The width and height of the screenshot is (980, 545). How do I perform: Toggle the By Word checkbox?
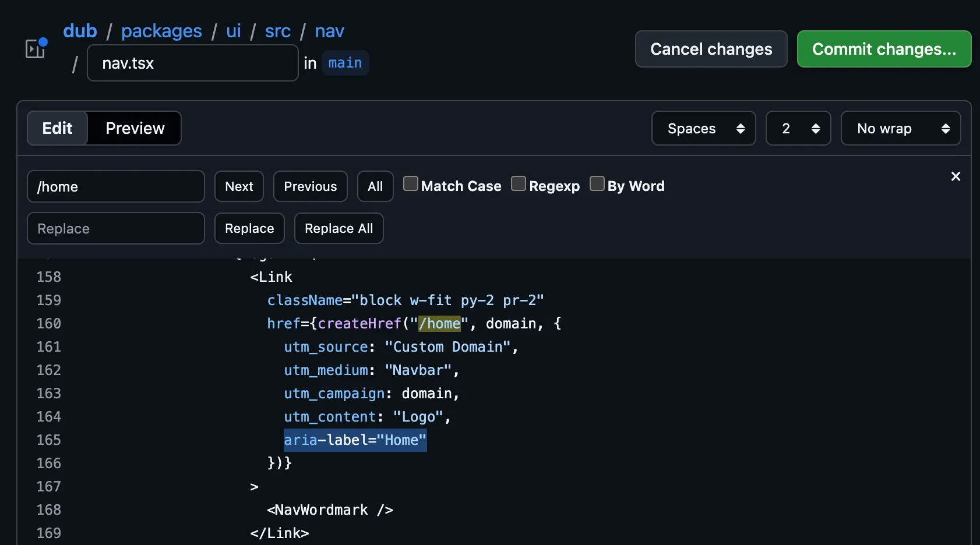pos(597,184)
